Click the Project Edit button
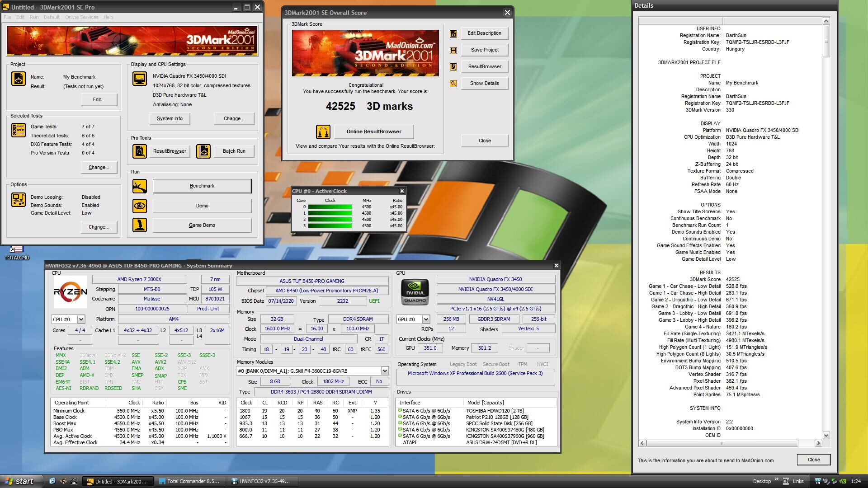 pyautogui.click(x=99, y=99)
